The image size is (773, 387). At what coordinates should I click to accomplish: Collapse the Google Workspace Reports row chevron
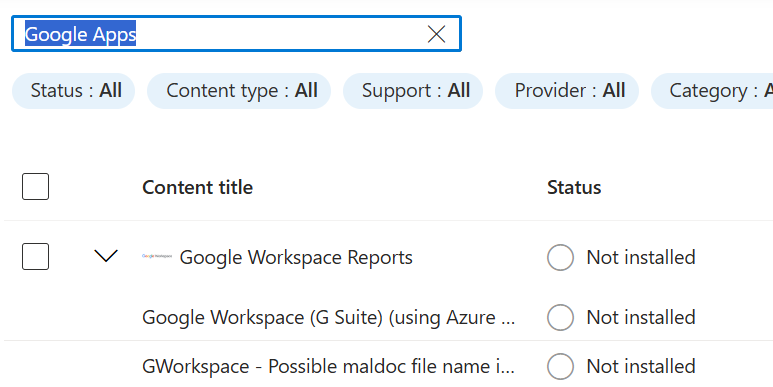(106, 256)
